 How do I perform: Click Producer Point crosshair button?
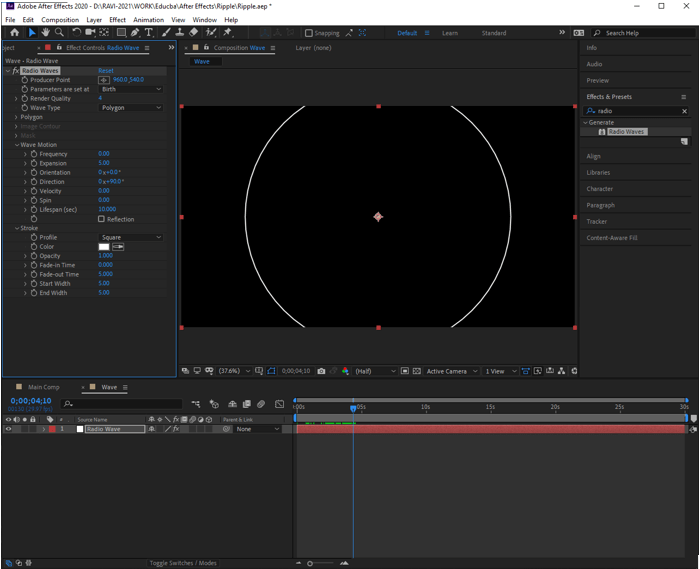104,80
